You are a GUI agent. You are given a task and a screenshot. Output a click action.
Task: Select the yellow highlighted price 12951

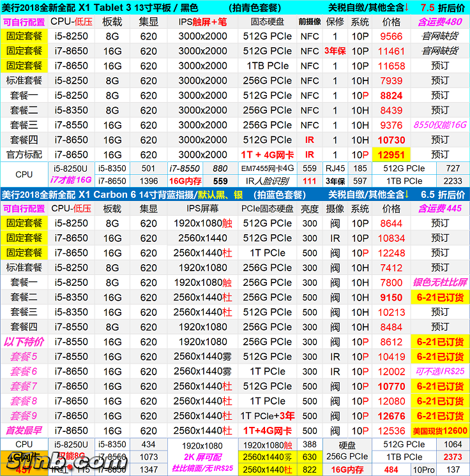(391, 155)
